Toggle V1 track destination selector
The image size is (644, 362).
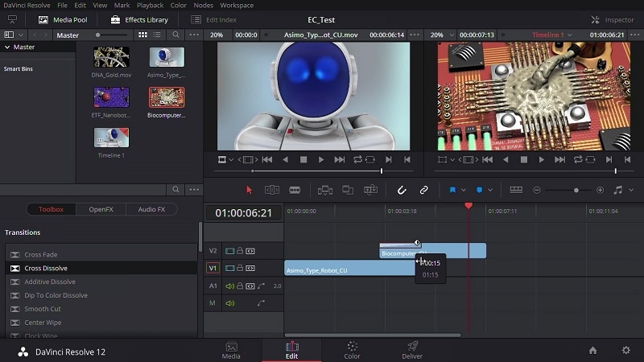pyautogui.click(x=213, y=268)
